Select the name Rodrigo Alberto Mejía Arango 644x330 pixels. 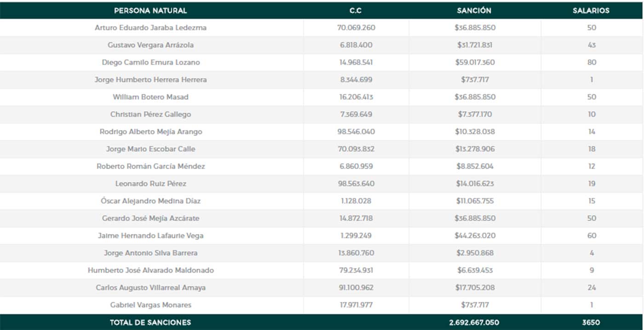pos(150,132)
